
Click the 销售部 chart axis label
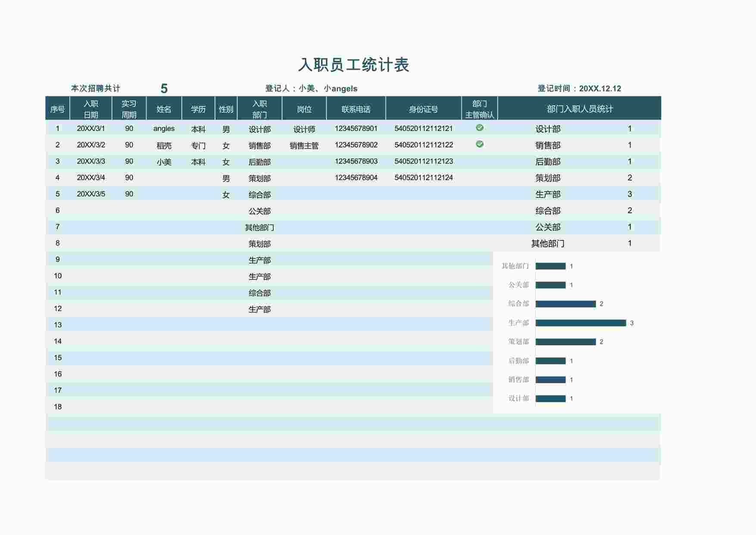519,379
